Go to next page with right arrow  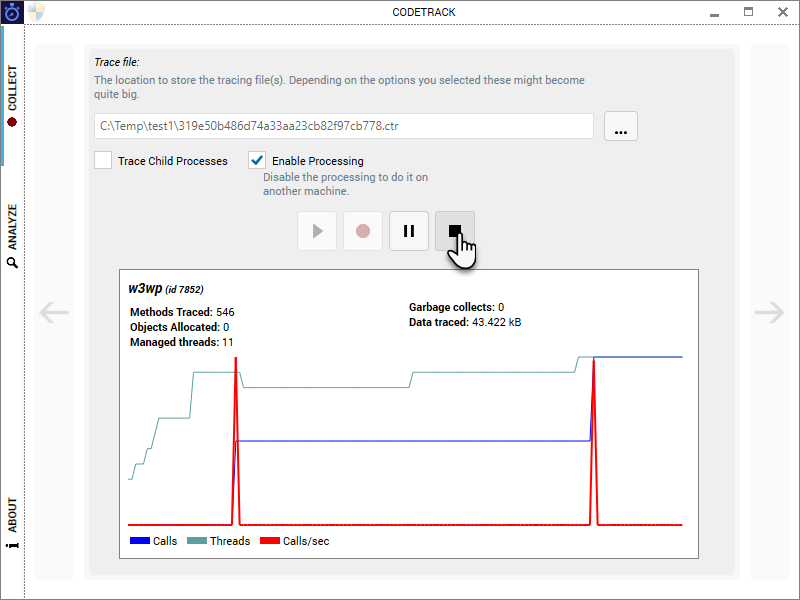point(769,312)
